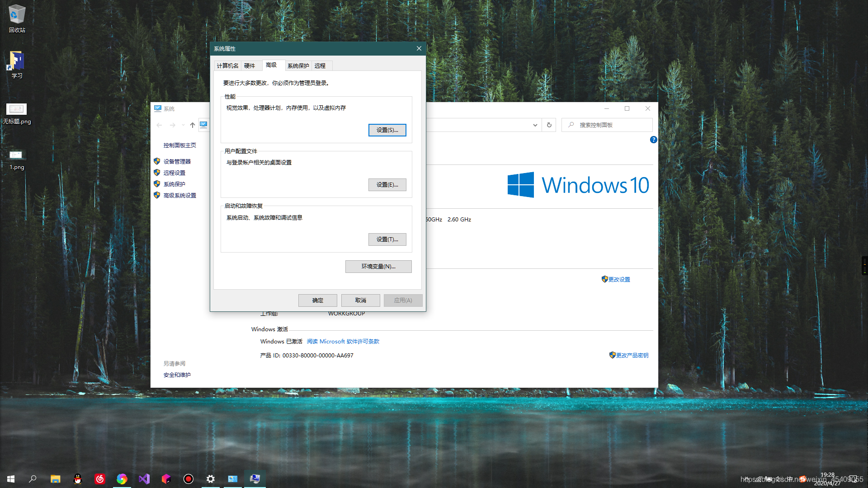Close the 系统属性 dialog
Image resolution: width=868 pixels, height=488 pixels.
(x=419, y=48)
